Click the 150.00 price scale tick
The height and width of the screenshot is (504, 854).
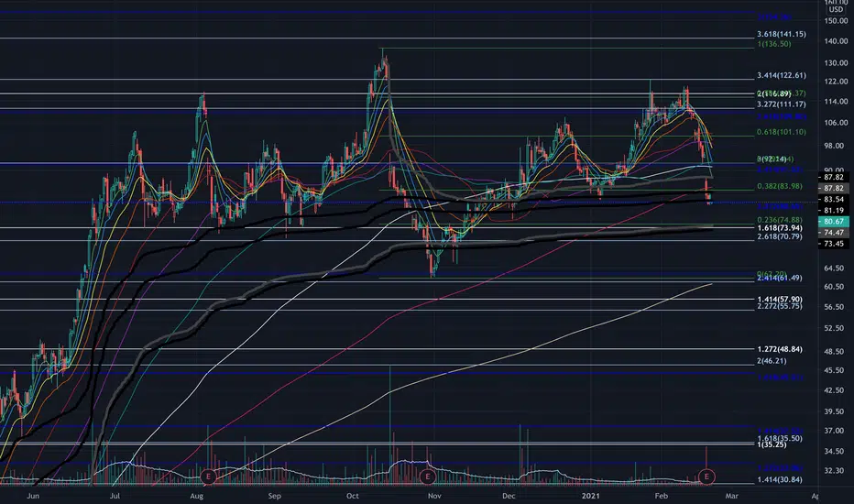pos(836,21)
